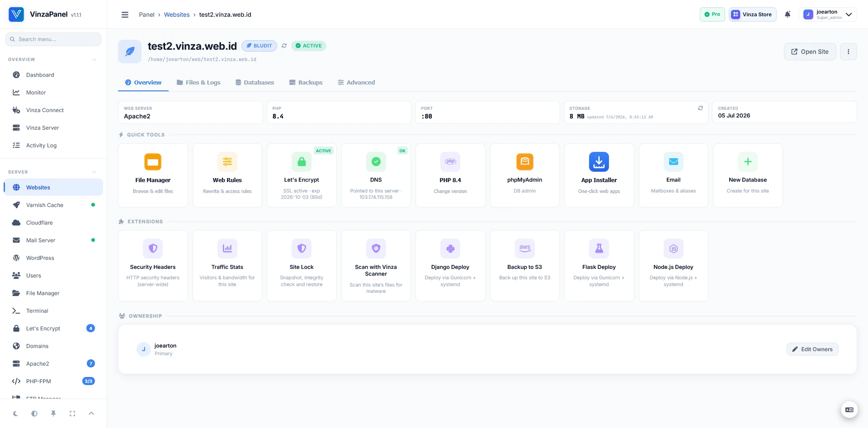Launch phpMyAdmin DB admin
Image resolution: width=868 pixels, height=428 pixels.
525,175
